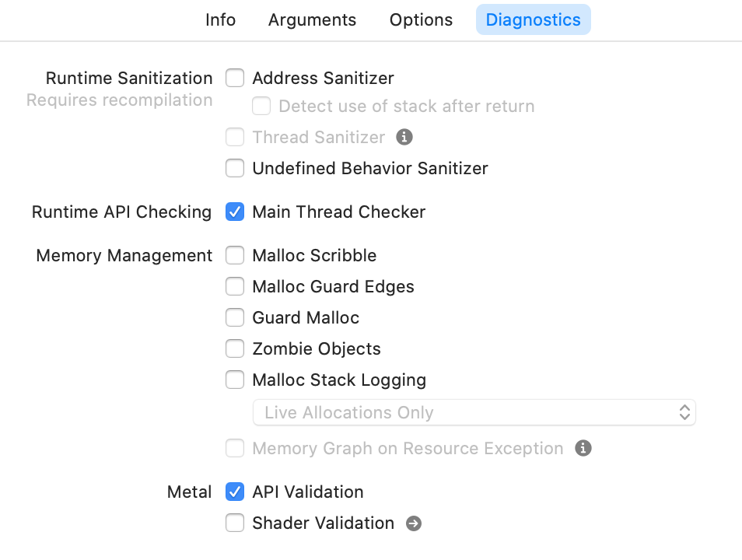Check the Malloc Guard Edges box
Viewport: 742px width, 560px height.
point(235,287)
